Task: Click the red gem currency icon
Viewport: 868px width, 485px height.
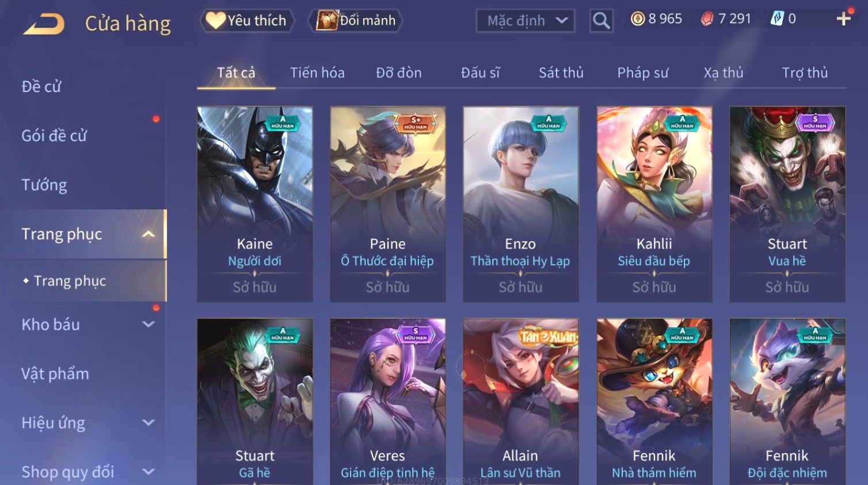Action: click(x=707, y=19)
